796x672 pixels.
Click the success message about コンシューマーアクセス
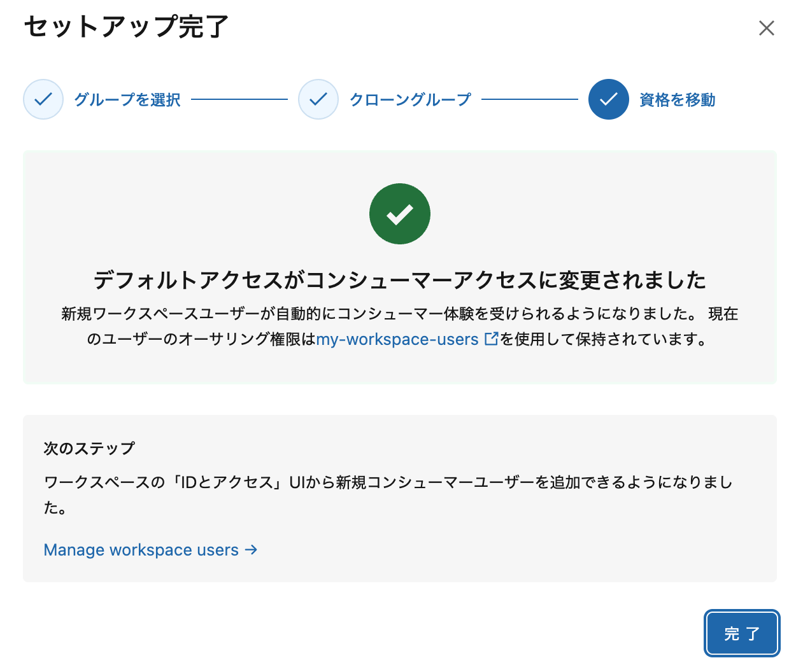[400, 279]
